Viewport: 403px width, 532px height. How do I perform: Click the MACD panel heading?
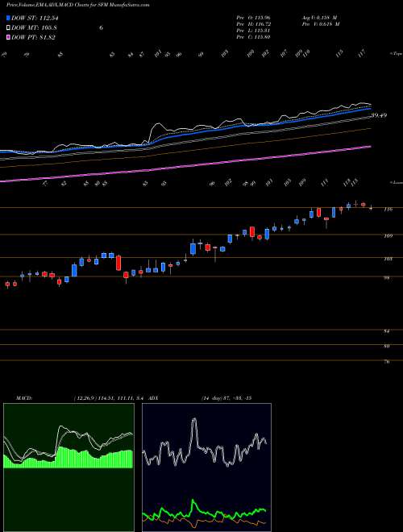pyautogui.click(x=24, y=397)
